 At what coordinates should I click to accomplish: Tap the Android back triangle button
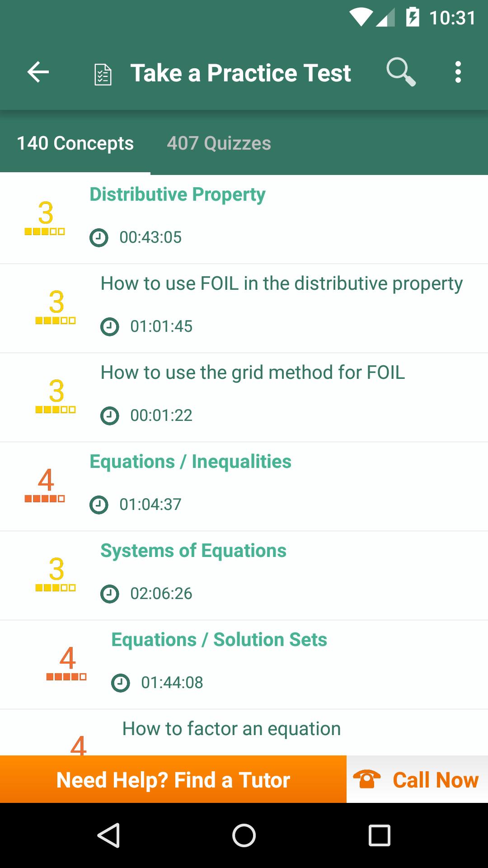point(108,835)
